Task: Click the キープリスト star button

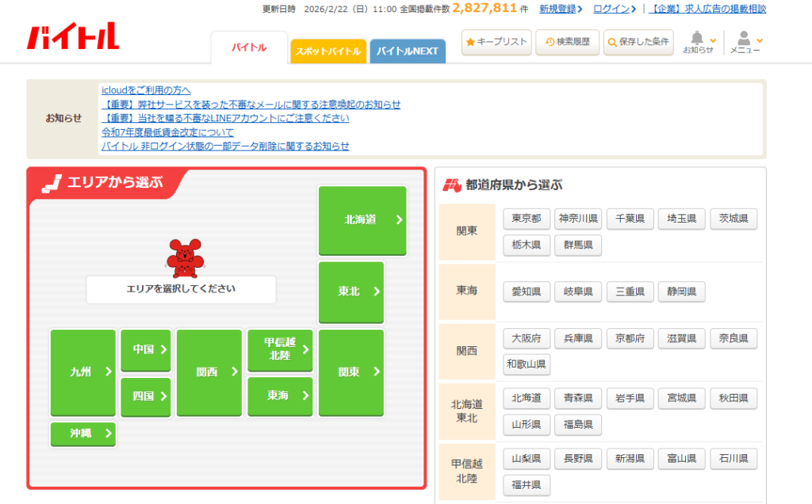Action: click(496, 42)
